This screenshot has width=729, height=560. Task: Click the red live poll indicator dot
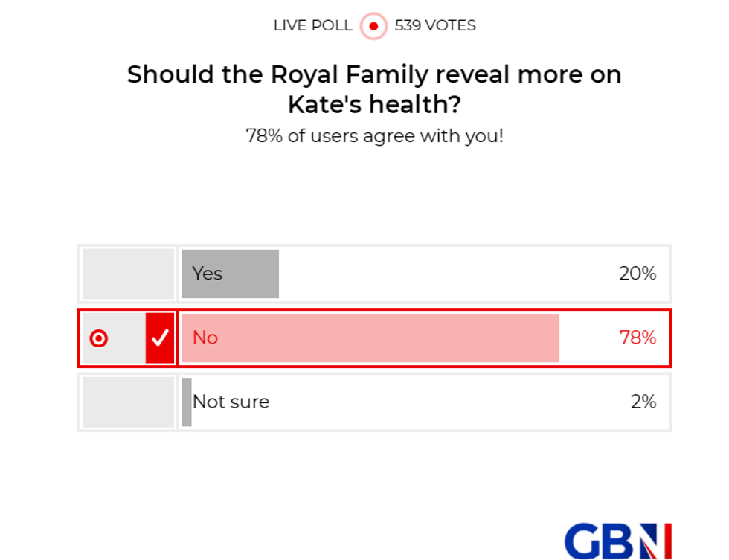(x=373, y=26)
